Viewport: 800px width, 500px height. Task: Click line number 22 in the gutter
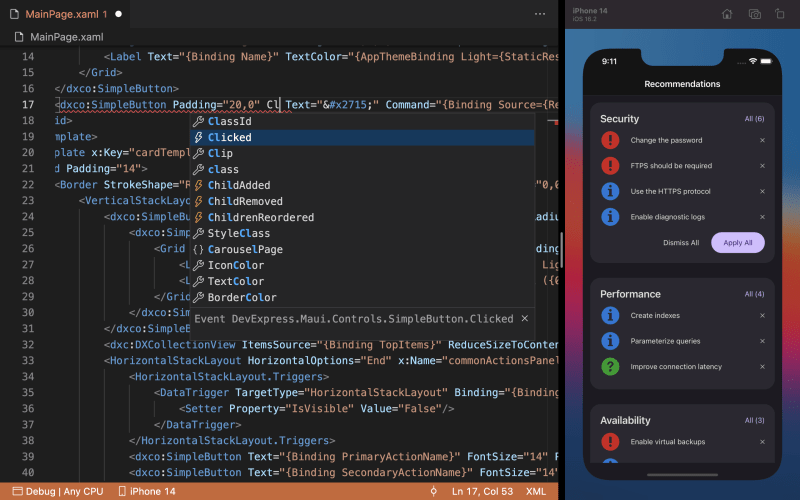[28, 185]
